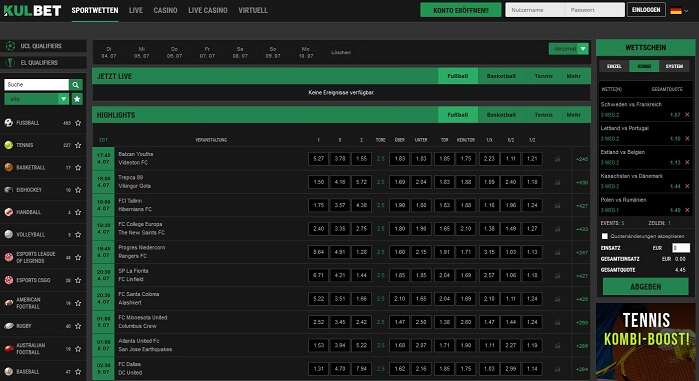Viewport: 699px width, 381px height.
Task: Select date Fr 07.07
Action: 207,53
